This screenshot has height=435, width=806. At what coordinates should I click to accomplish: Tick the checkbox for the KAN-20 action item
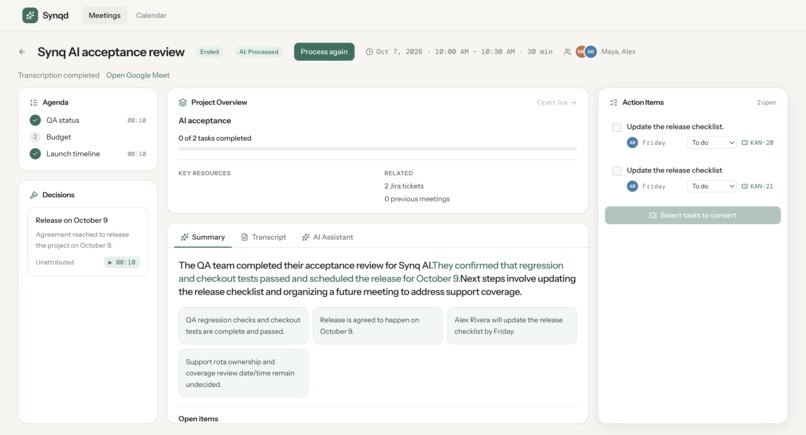pos(616,127)
